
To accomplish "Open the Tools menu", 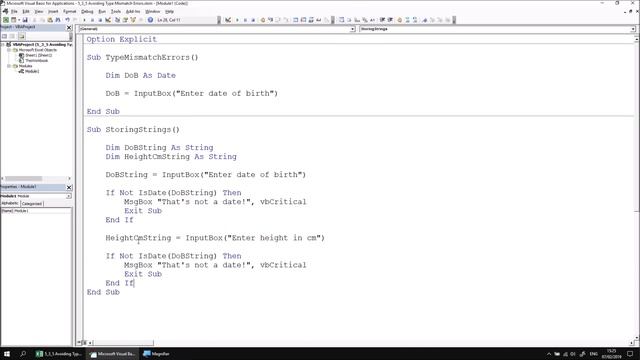I will (x=116, y=11).
